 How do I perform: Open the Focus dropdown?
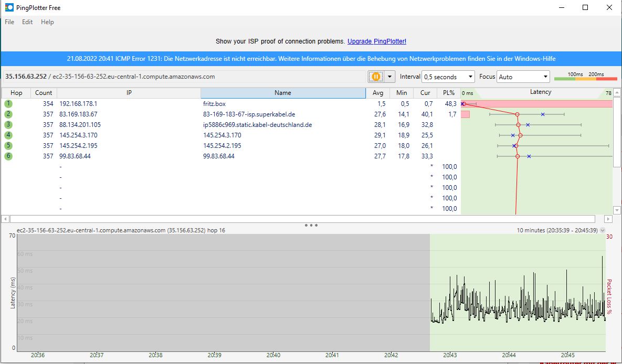tap(523, 77)
